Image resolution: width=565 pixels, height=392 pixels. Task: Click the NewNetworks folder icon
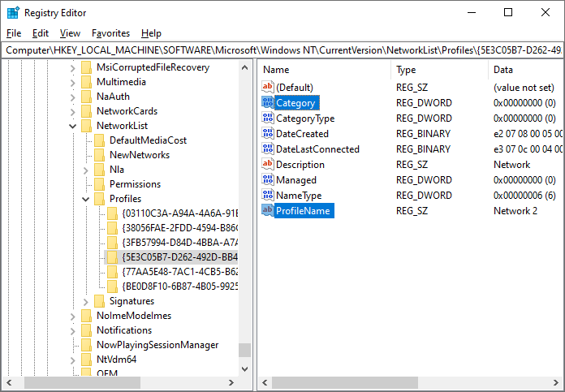[100, 155]
